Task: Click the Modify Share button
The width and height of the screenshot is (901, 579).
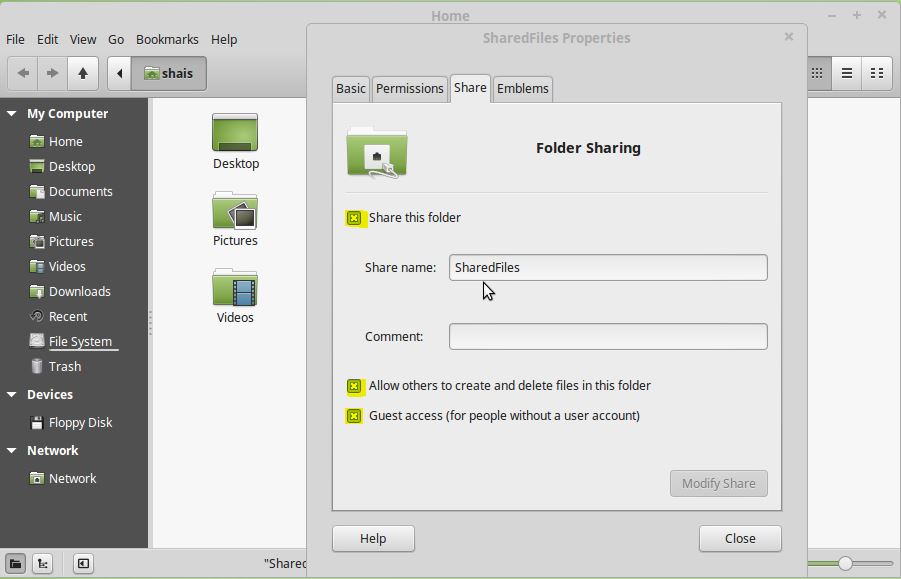Action: click(x=718, y=483)
